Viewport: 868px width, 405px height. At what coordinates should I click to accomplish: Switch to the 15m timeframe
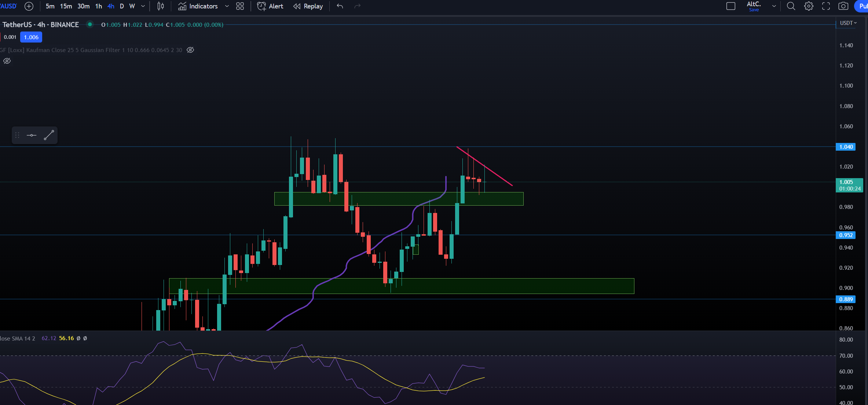[x=66, y=6]
